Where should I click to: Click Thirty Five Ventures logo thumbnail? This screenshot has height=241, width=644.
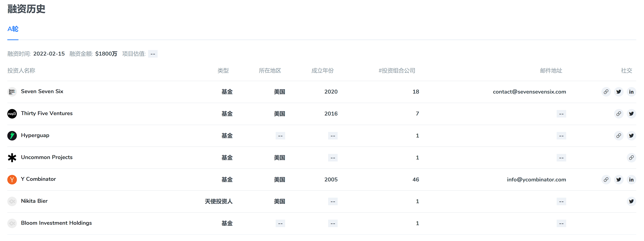tap(12, 114)
